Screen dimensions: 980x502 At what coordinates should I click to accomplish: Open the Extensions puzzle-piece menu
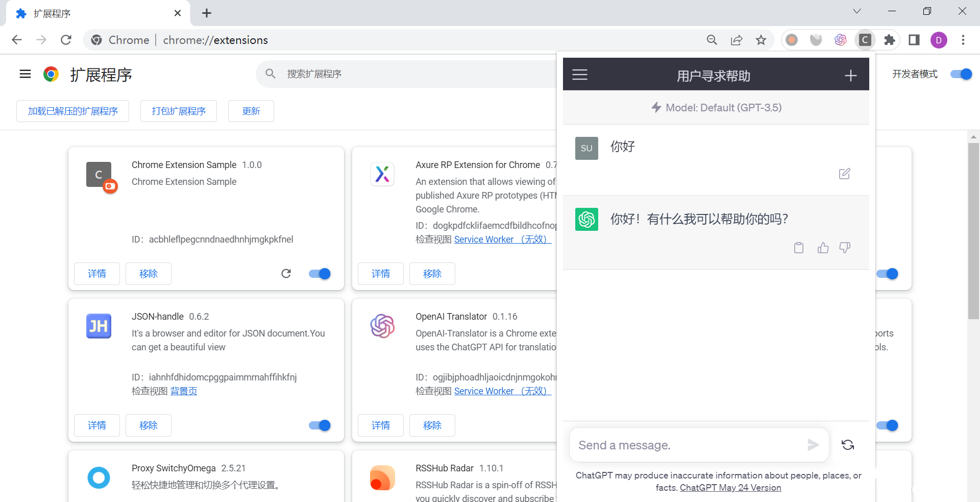[x=890, y=40]
